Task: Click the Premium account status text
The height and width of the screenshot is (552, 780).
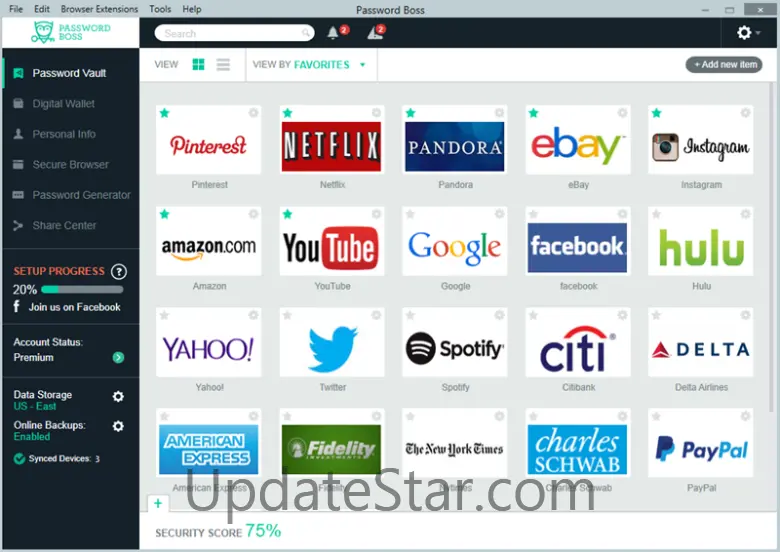Action: [33, 357]
